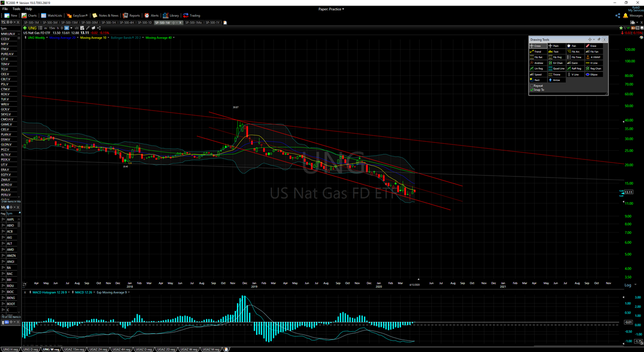Image resolution: width=644 pixels, height=352 pixels.
Task: Open the timeframe dropdown arrow beside W
Action: [x=71, y=28]
